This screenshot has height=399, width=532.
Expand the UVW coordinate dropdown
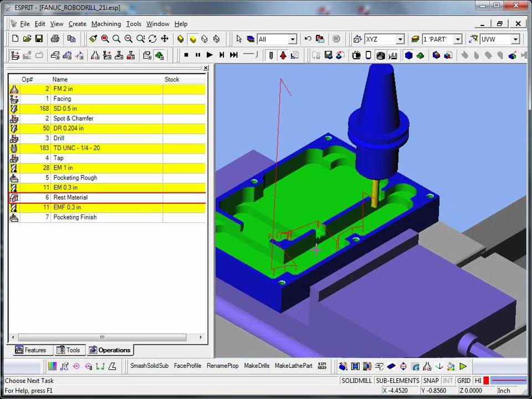click(x=515, y=39)
